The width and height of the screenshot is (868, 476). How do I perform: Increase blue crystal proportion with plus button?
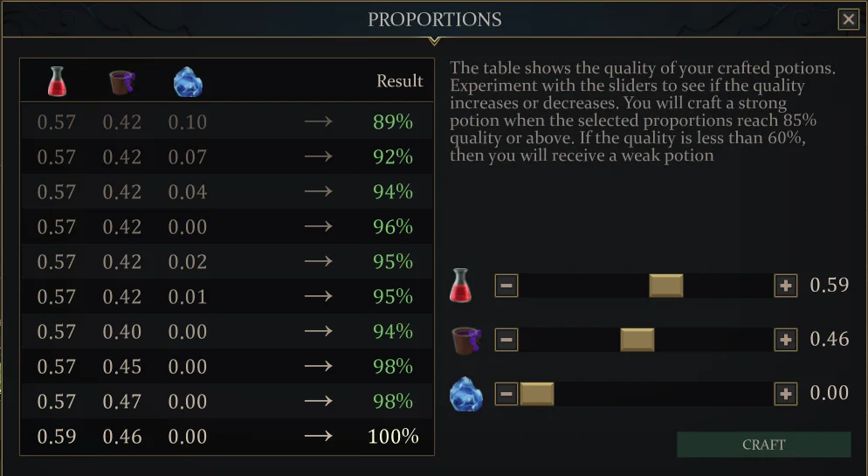click(786, 394)
